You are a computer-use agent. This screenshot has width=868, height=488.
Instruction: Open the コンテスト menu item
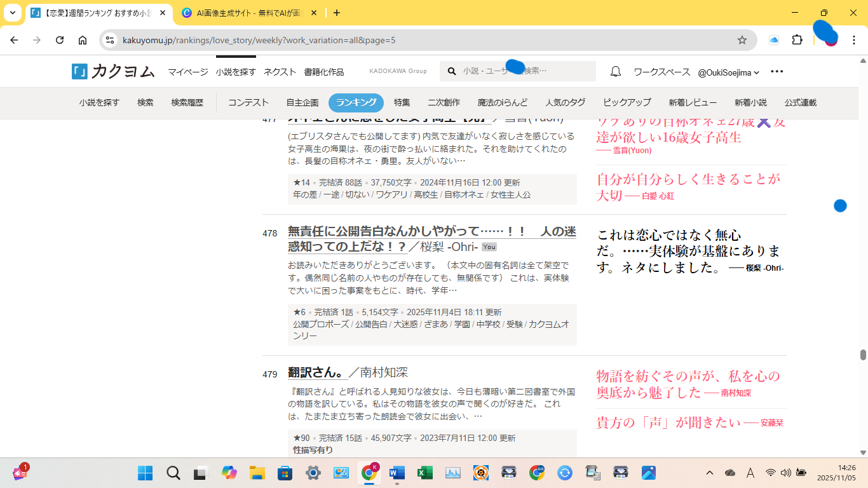[x=248, y=103]
